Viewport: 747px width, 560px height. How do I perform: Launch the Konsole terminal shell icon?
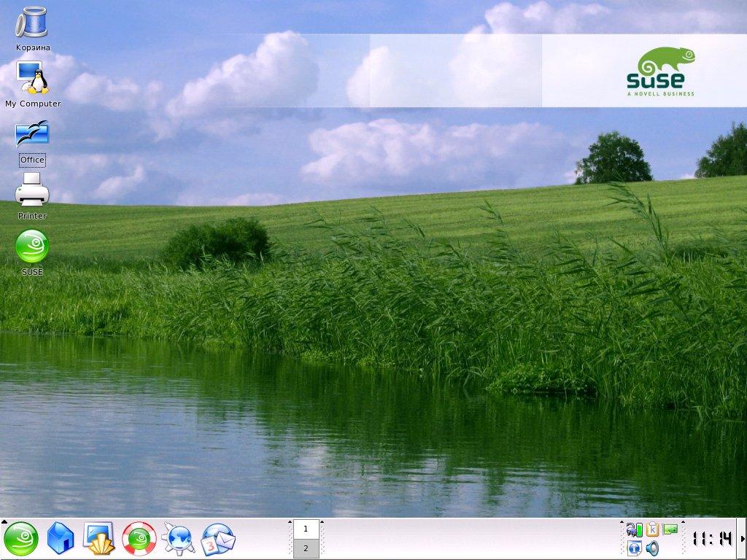point(99,539)
